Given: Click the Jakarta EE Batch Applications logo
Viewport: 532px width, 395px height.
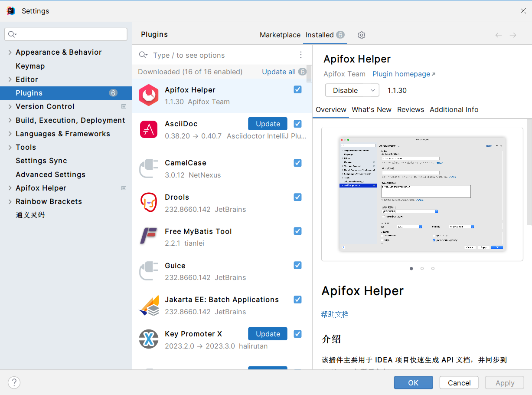Looking at the screenshot, I should (149, 305).
